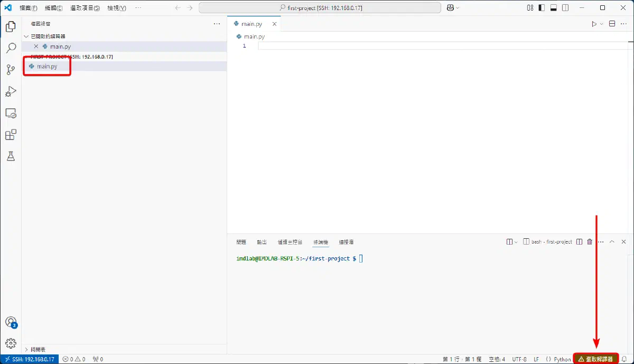Change indentation via 空格: 4 status item
Viewport: 634px width, 364px height.
point(497,359)
